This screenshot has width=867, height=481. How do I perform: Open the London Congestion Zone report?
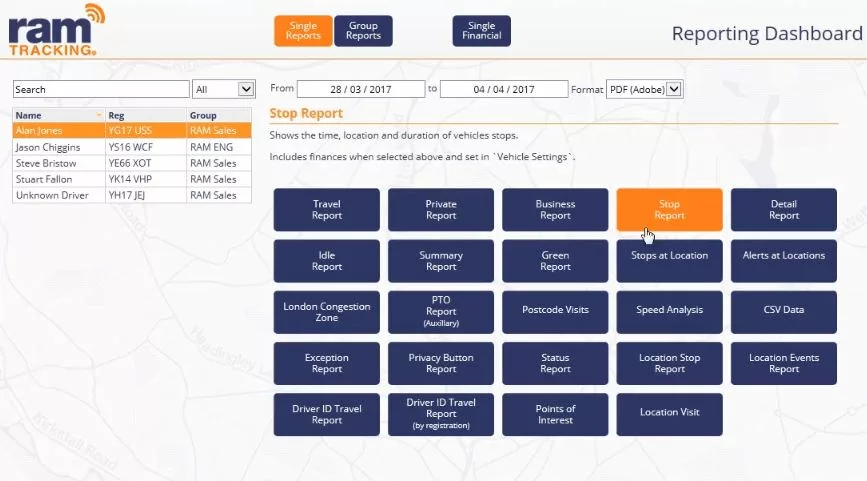tap(327, 312)
